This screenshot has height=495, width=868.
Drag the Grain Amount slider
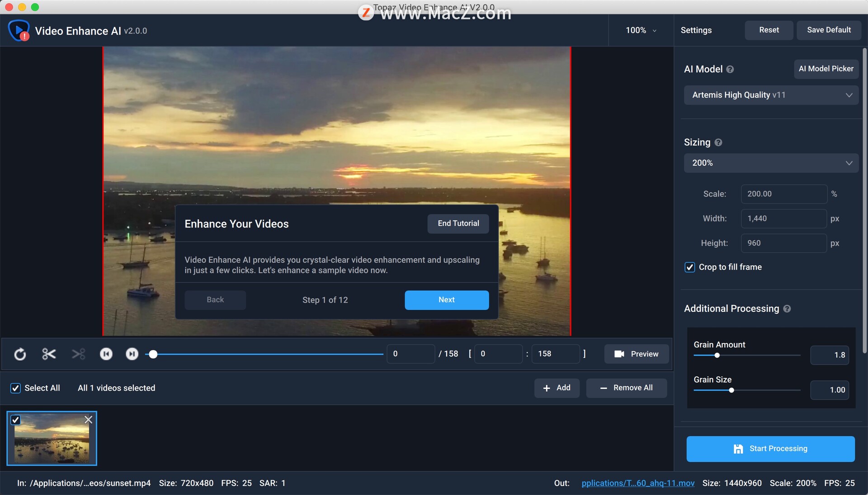716,355
